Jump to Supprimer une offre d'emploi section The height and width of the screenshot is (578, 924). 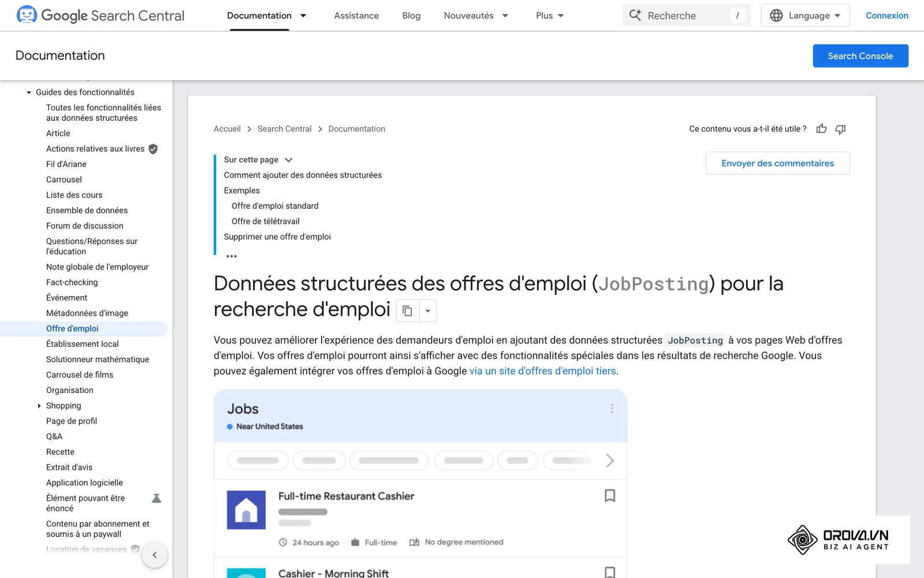pyautogui.click(x=277, y=237)
